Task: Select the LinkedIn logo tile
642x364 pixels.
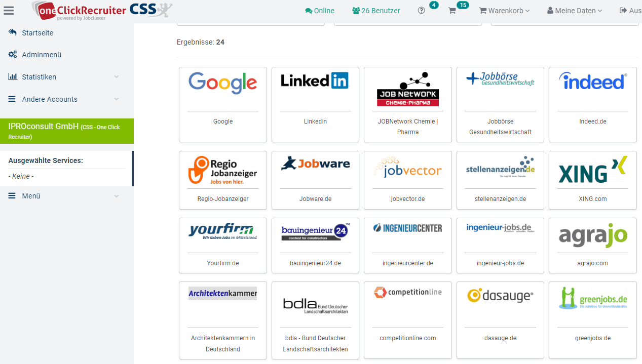Action: click(x=315, y=80)
